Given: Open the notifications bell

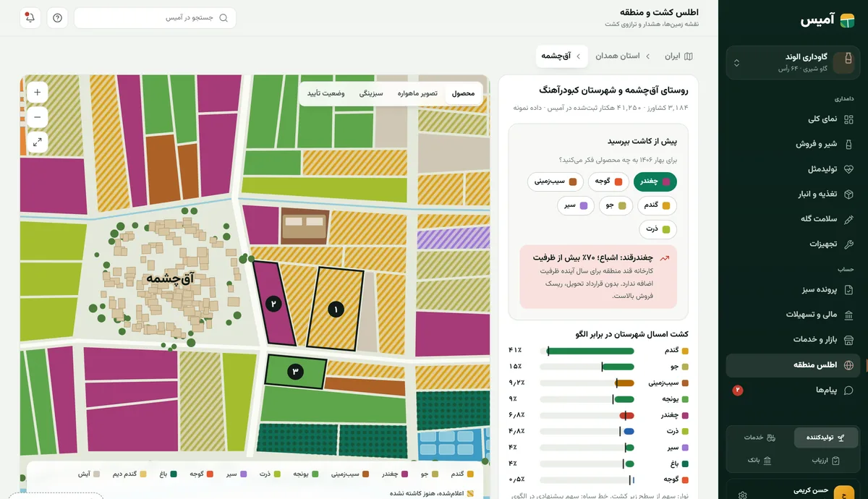Looking at the screenshot, I should point(30,18).
